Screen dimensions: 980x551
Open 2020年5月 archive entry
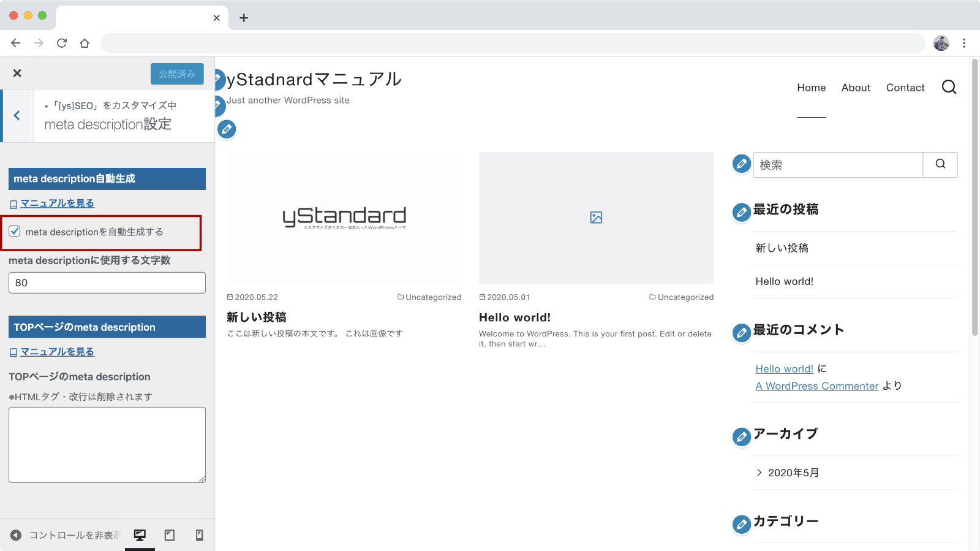tap(793, 473)
